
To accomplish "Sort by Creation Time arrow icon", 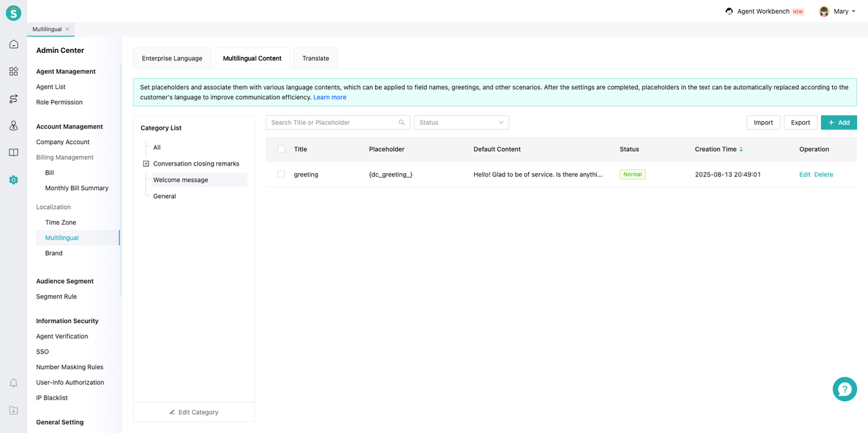I will coord(741,149).
